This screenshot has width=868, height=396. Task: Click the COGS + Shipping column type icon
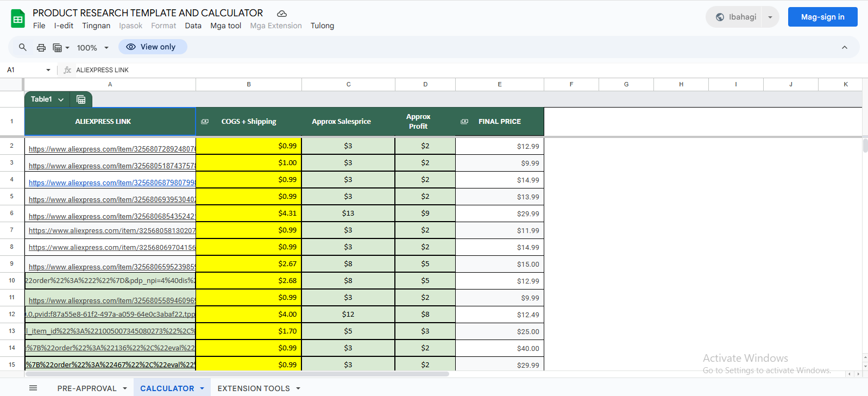[205, 122]
